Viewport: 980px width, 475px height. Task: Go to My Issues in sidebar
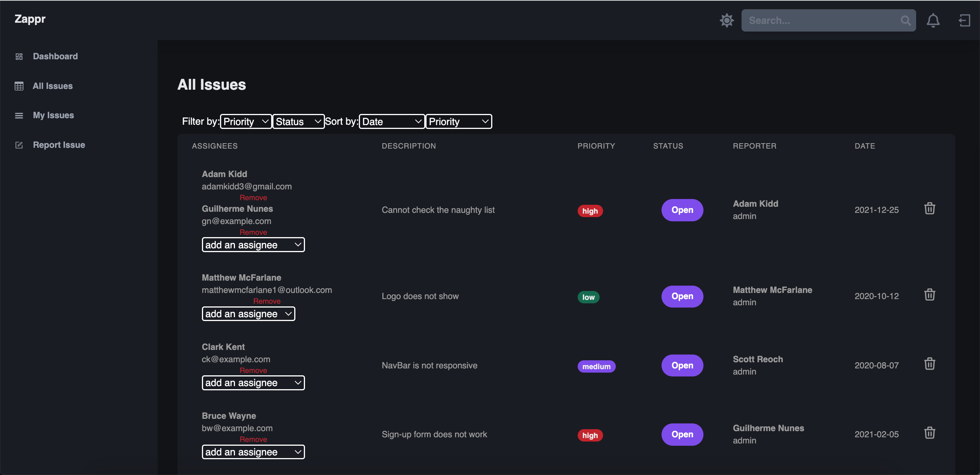pos(53,115)
